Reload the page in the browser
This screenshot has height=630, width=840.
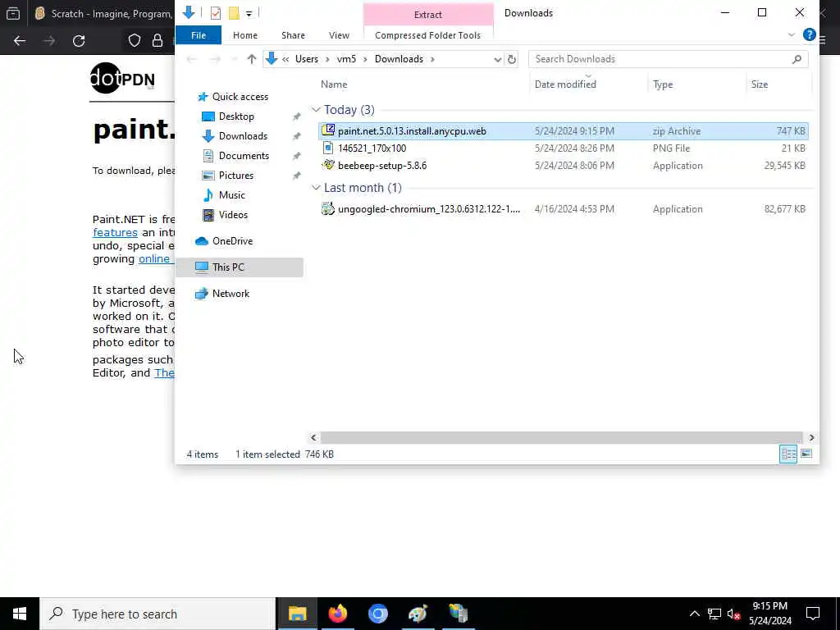click(79, 41)
